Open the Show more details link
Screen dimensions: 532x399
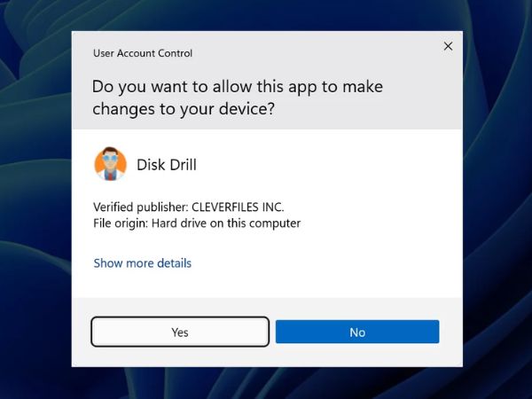(143, 263)
